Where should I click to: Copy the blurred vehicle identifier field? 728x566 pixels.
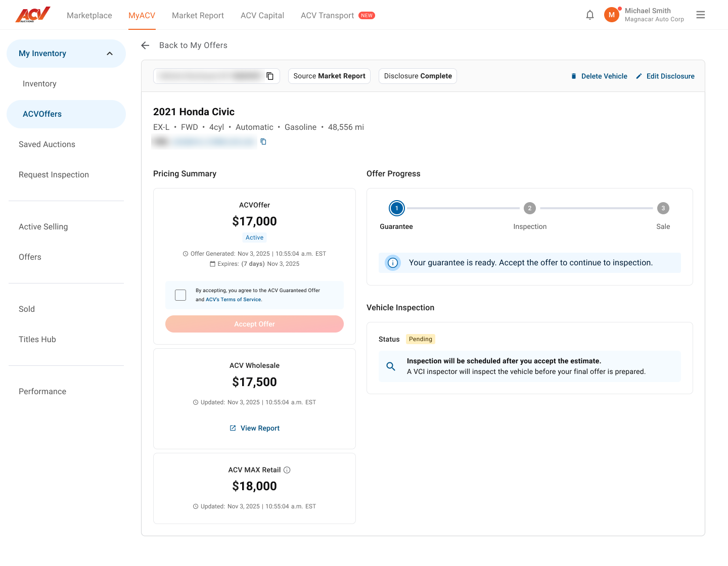point(270,76)
